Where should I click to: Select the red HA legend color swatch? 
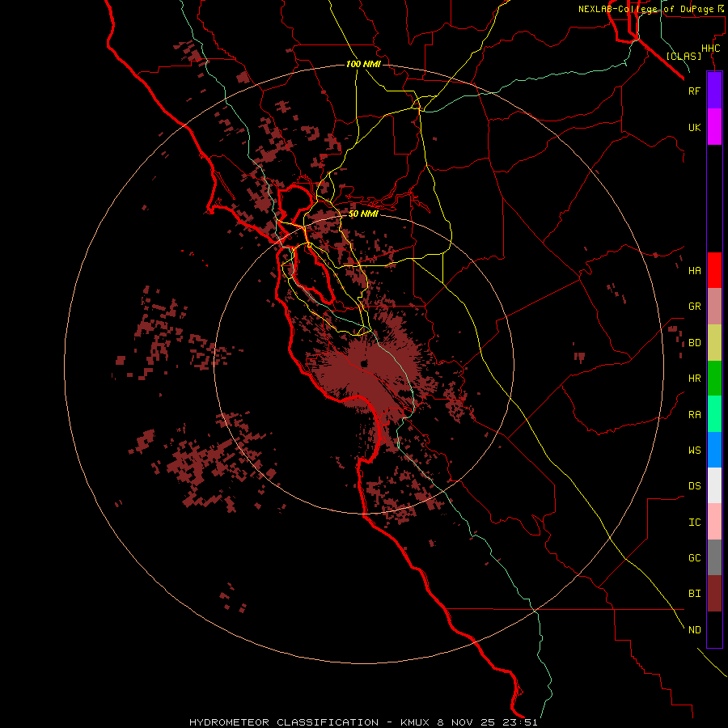point(714,270)
